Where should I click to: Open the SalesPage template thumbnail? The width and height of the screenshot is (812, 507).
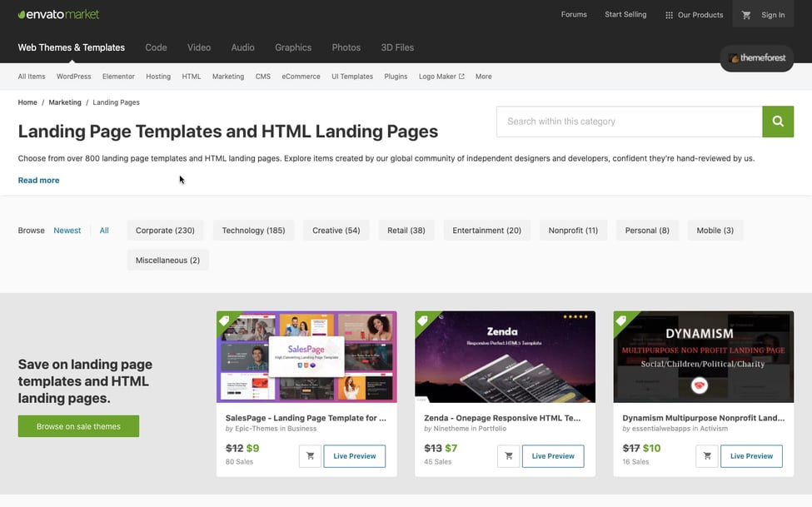point(306,357)
